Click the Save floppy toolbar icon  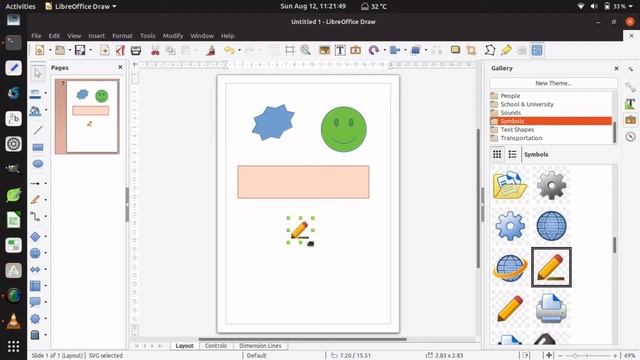[x=80, y=50]
